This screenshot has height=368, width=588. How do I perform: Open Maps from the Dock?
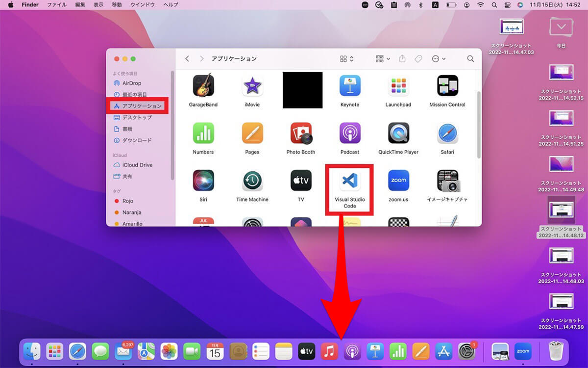coord(146,351)
